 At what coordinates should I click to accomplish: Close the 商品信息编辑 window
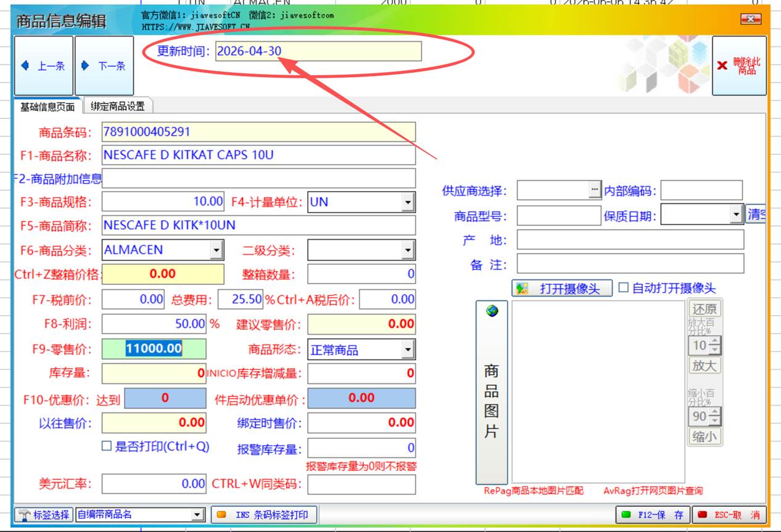click(751, 19)
